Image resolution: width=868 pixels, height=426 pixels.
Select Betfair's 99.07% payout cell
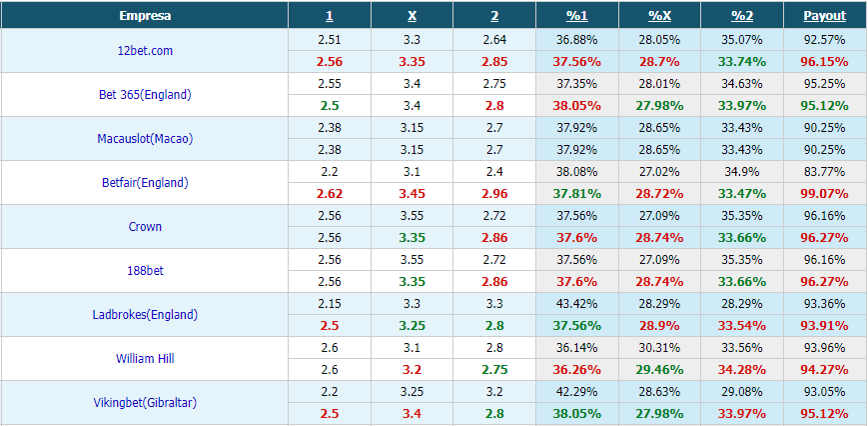tap(825, 194)
